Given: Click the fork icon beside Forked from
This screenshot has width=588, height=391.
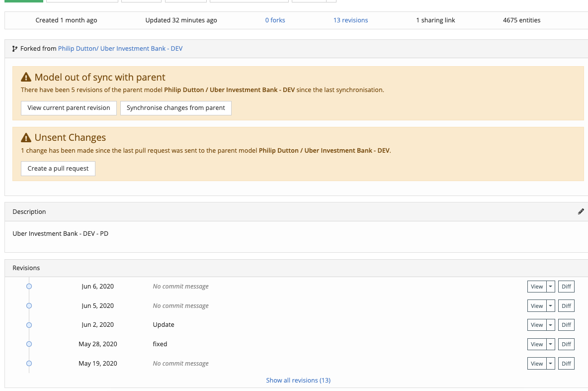Looking at the screenshot, I should pyautogui.click(x=15, y=49).
